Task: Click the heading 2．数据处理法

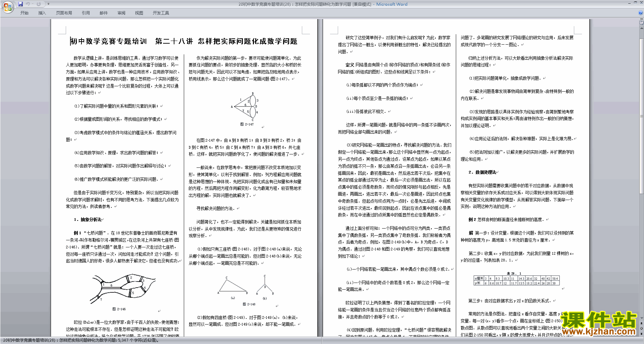Action: pos(482,172)
